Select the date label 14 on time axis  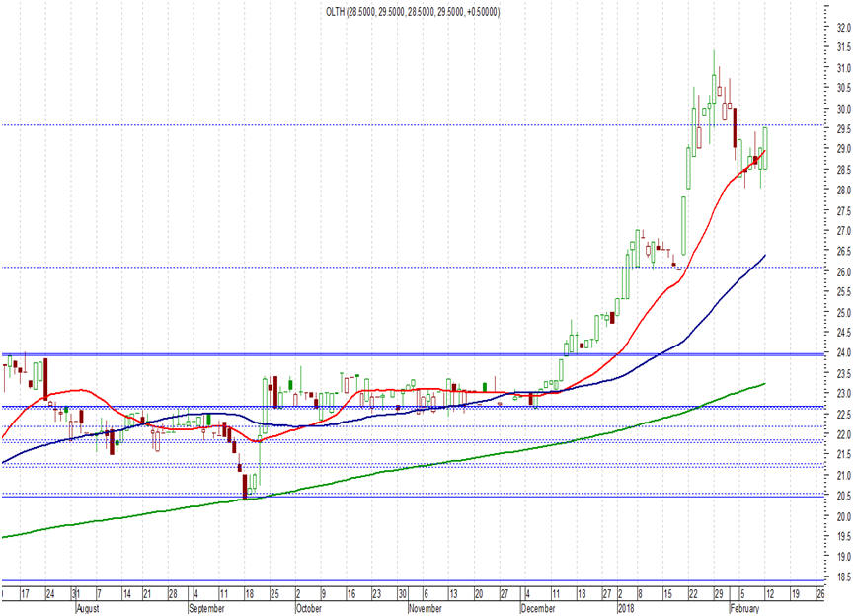click(127, 593)
